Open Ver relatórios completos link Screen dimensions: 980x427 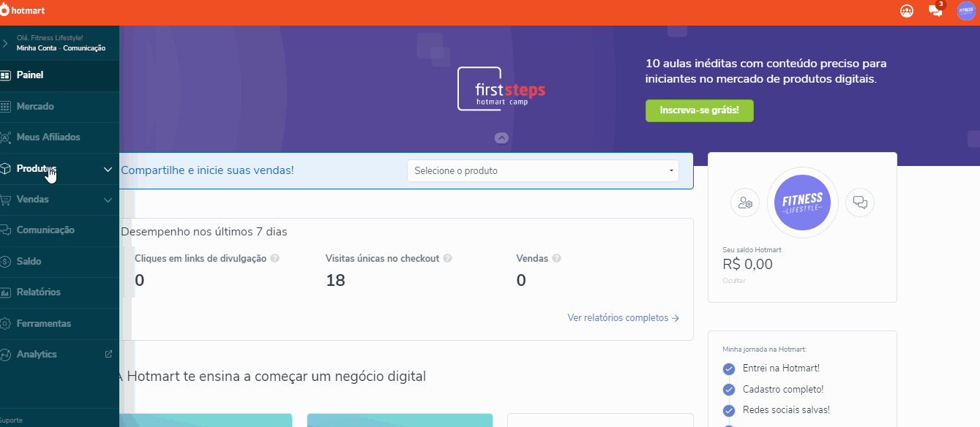(624, 318)
